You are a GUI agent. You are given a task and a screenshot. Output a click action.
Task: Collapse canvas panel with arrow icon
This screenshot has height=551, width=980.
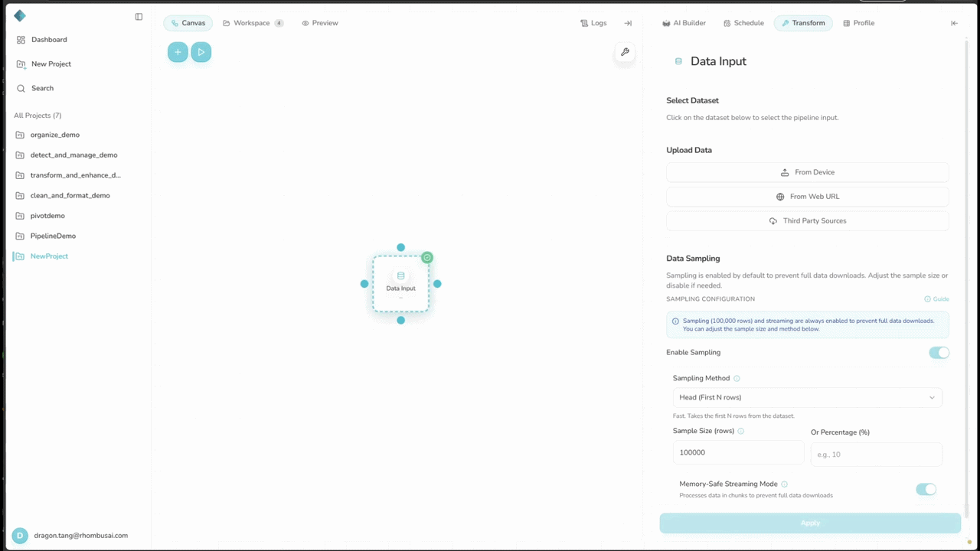pyautogui.click(x=628, y=23)
